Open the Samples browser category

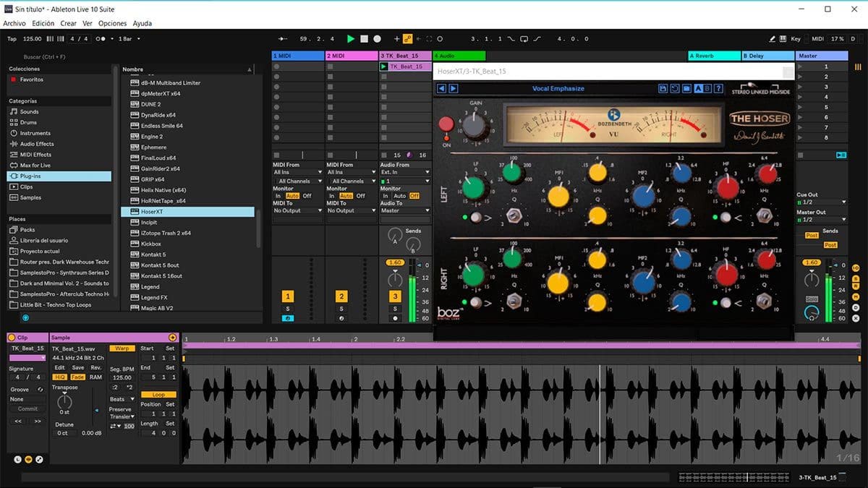tap(30, 197)
